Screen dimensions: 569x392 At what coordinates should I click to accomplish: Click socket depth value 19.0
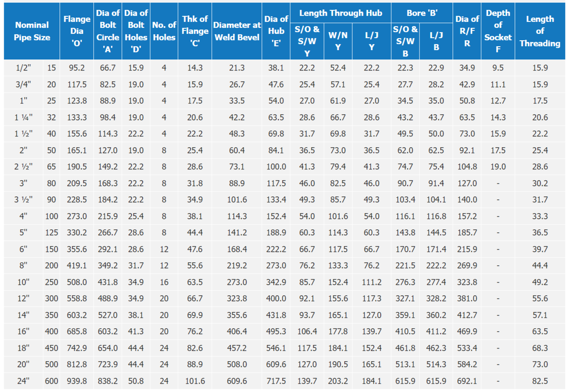[x=498, y=167]
